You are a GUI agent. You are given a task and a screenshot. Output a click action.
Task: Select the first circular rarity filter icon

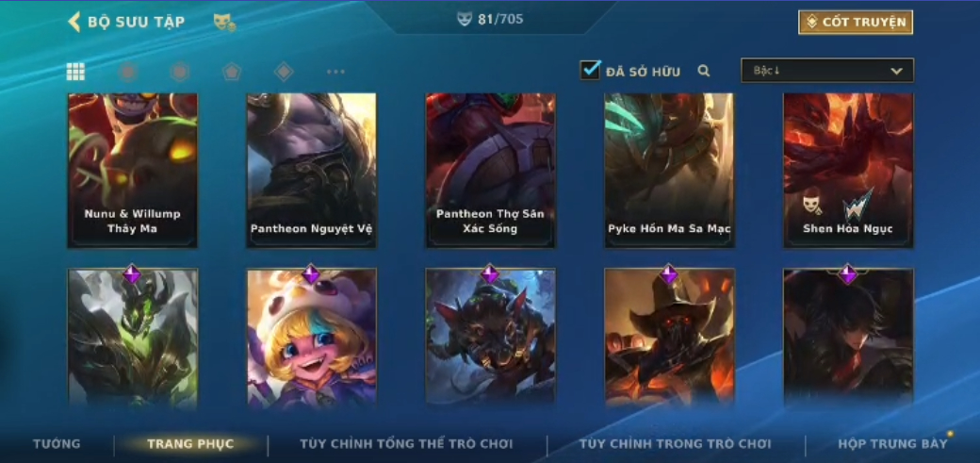click(127, 72)
